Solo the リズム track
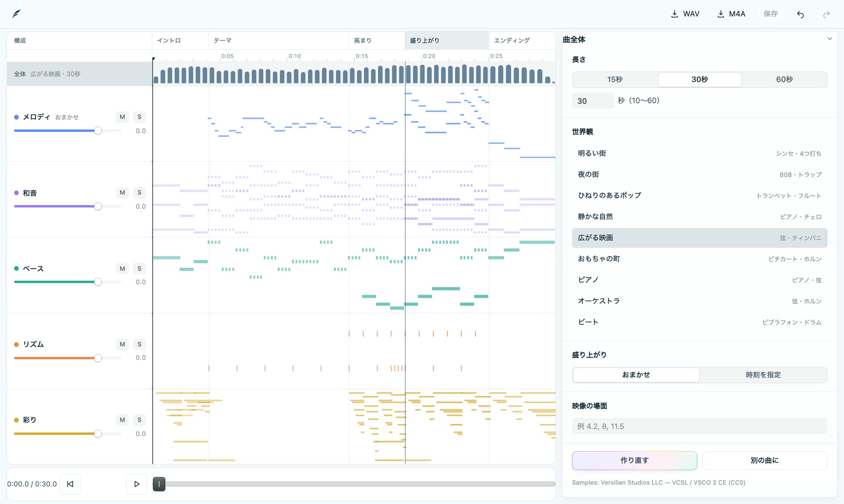844x504 pixels. (x=139, y=344)
